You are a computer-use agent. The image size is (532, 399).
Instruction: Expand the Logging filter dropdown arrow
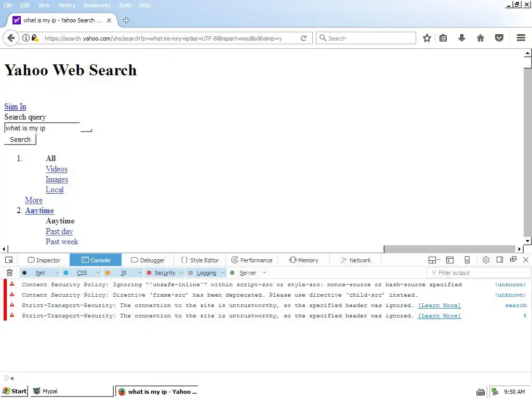(x=222, y=273)
